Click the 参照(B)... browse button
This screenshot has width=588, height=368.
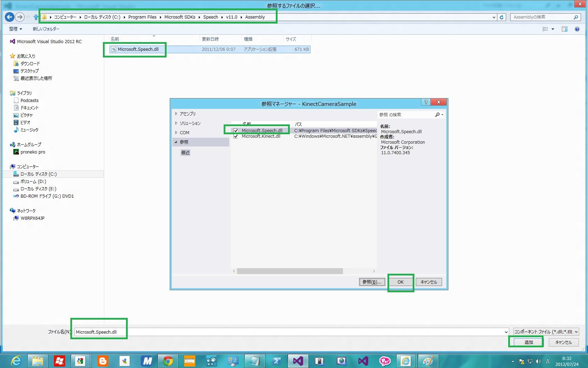(372, 282)
